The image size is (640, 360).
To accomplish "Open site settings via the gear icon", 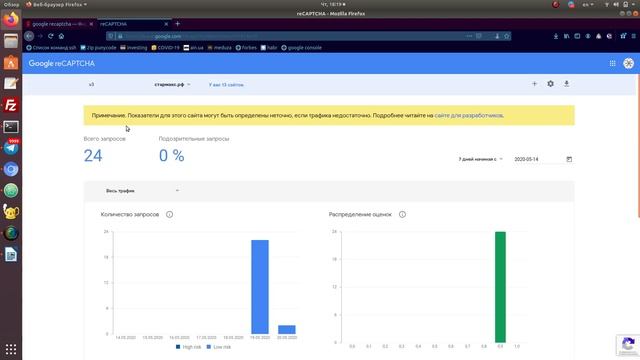I will (x=550, y=84).
